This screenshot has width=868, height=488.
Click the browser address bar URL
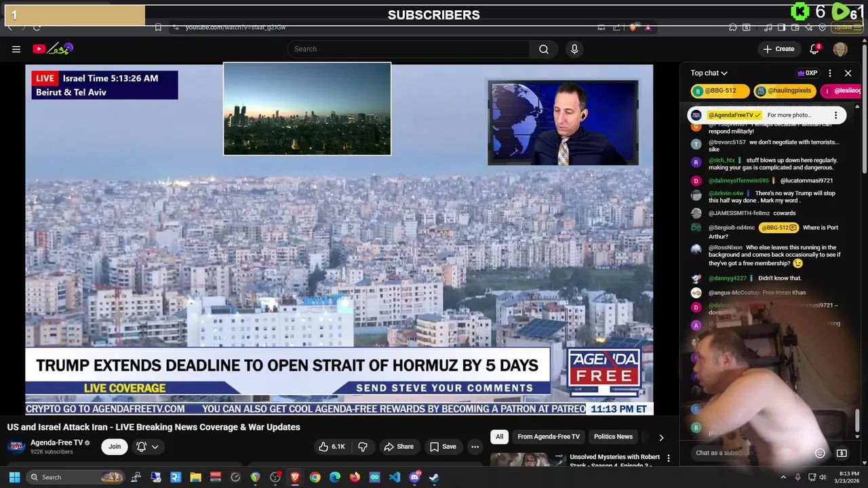(235, 27)
